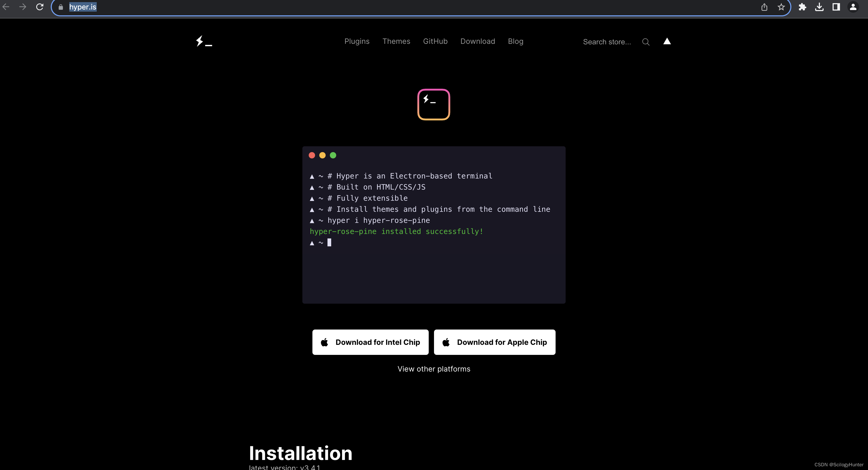868x470 pixels.
Task: Click the browser reload button
Action: (x=40, y=7)
